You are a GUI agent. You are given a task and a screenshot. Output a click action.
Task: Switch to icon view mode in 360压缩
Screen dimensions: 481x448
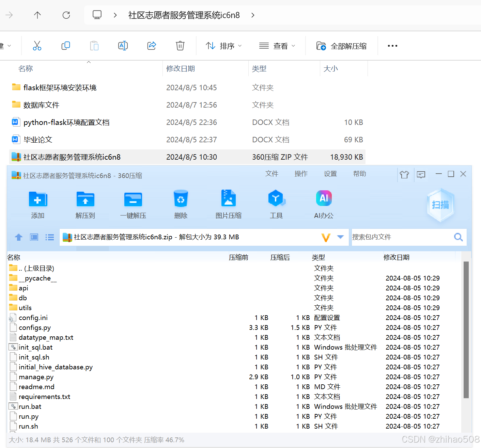(x=34, y=237)
